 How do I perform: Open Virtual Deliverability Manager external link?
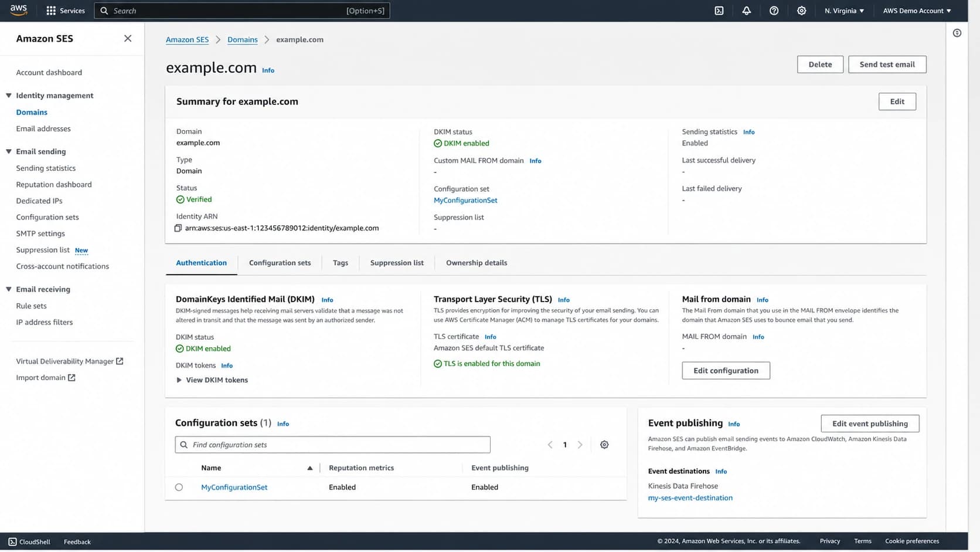pyautogui.click(x=70, y=361)
